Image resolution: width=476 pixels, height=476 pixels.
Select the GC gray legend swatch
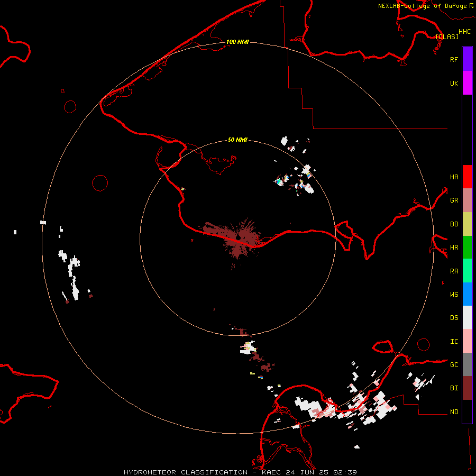(467, 364)
